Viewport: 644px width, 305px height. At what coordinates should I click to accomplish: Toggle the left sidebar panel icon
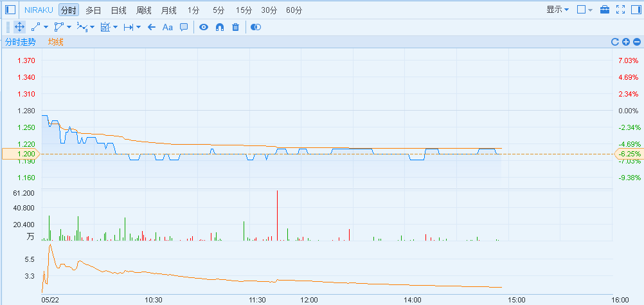pyautogui.click(x=10, y=10)
